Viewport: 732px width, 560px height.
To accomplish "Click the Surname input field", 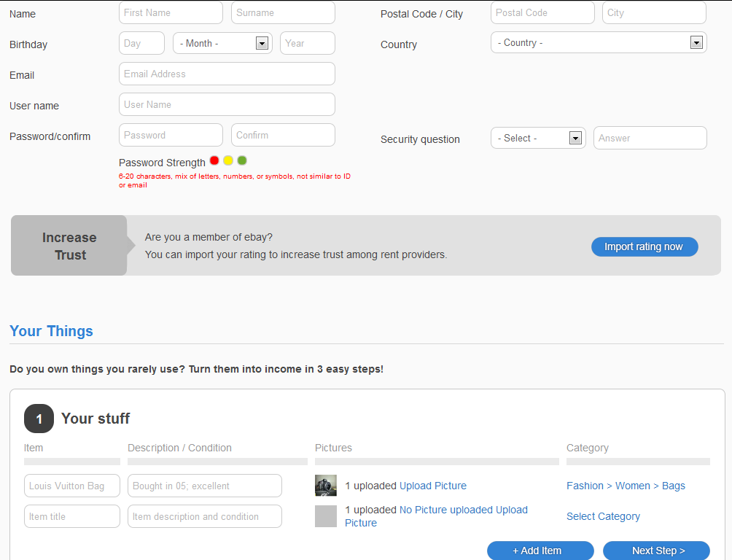I will (x=283, y=12).
